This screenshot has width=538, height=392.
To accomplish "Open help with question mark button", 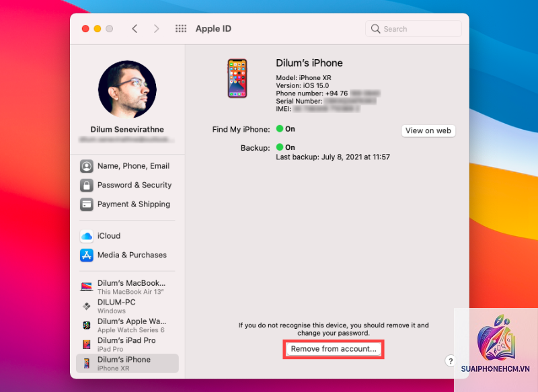I will click(451, 361).
